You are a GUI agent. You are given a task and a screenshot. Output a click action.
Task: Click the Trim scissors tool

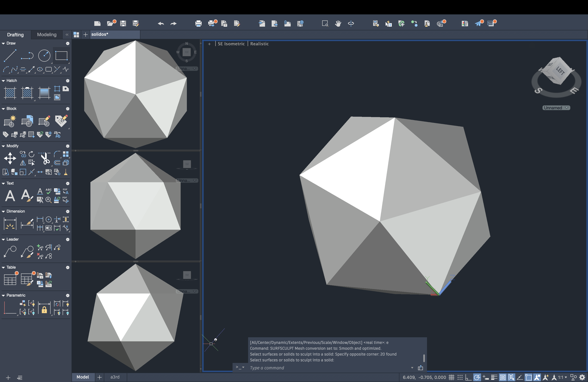tap(45, 158)
